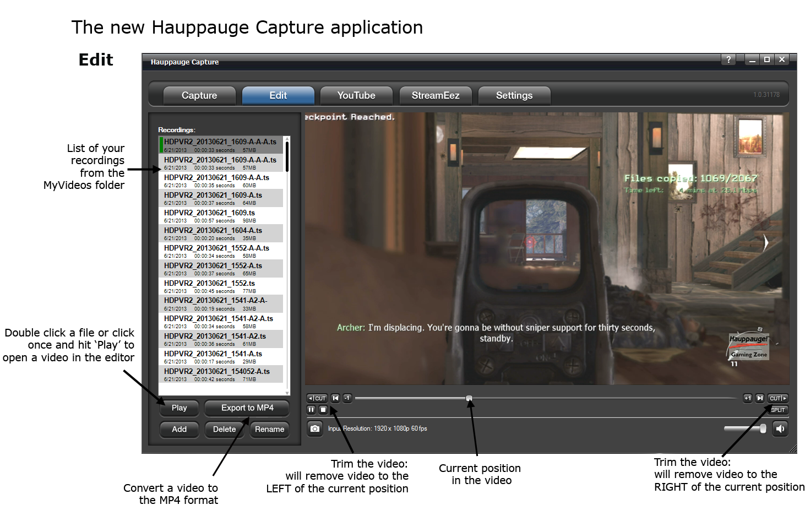The height and width of the screenshot is (532, 805).
Task: Mute audio with the speaker icon
Action: (x=780, y=428)
